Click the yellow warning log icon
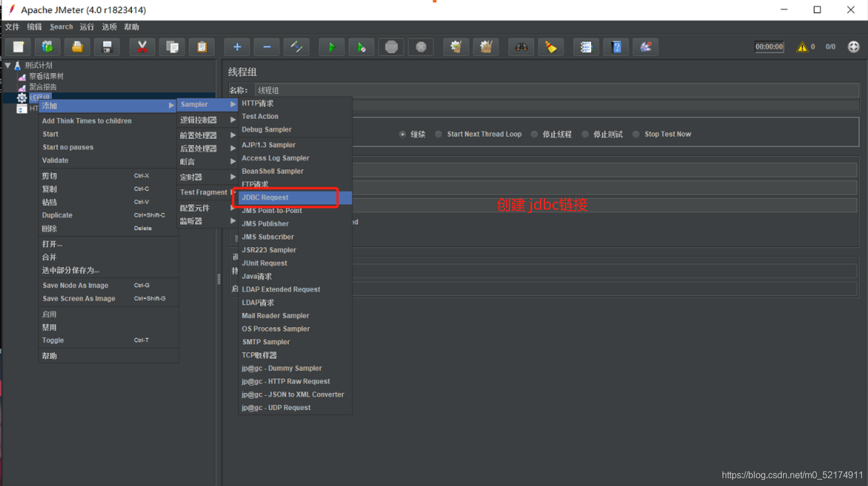This screenshot has width=868, height=486. click(x=802, y=47)
